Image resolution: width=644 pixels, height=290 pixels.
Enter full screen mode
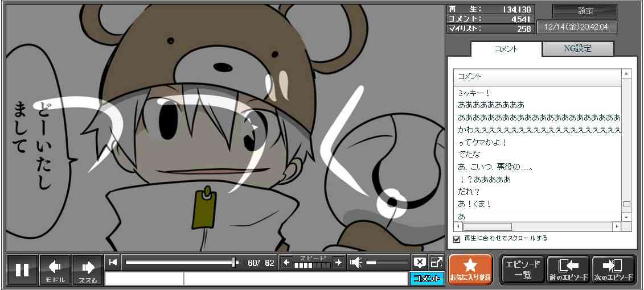[436, 262]
